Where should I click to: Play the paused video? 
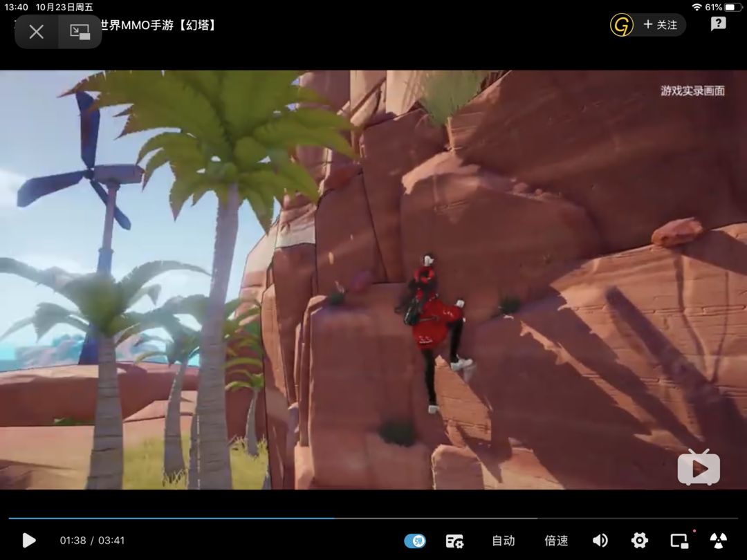point(29,541)
